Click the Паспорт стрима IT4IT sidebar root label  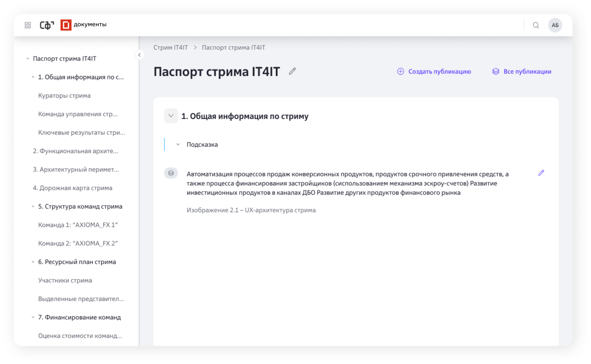[x=64, y=59]
